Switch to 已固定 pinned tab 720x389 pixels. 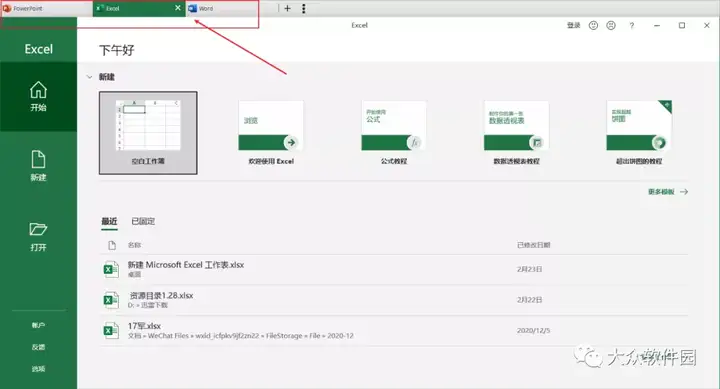tap(143, 221)
